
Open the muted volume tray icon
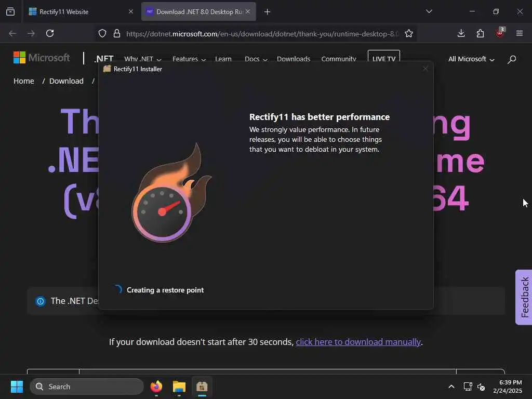click(x=481, y=387)
